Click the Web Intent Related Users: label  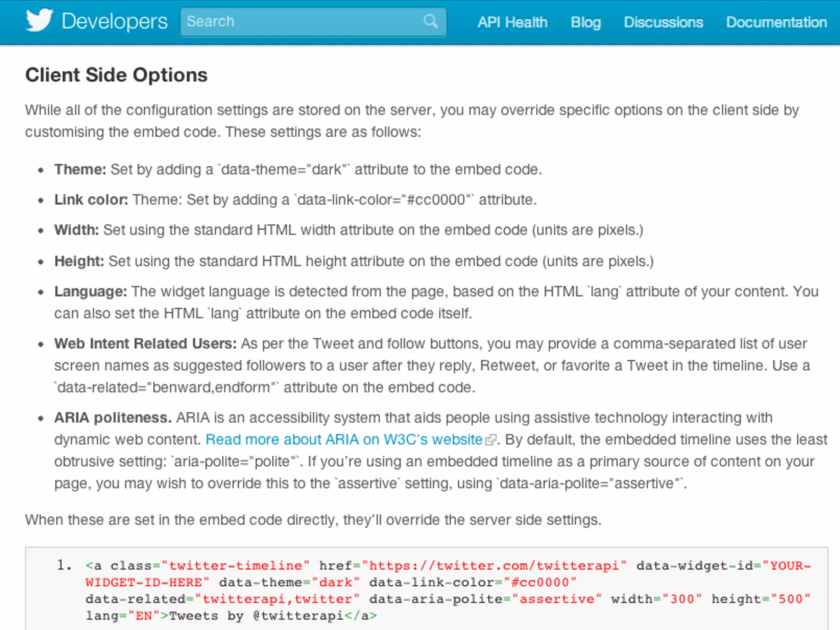(146, 344)
